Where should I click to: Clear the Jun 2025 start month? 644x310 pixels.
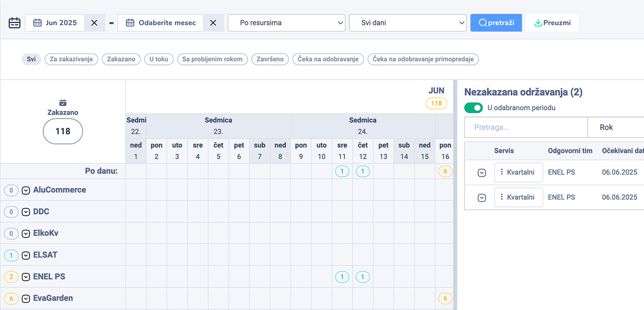[x=94, y=23]
